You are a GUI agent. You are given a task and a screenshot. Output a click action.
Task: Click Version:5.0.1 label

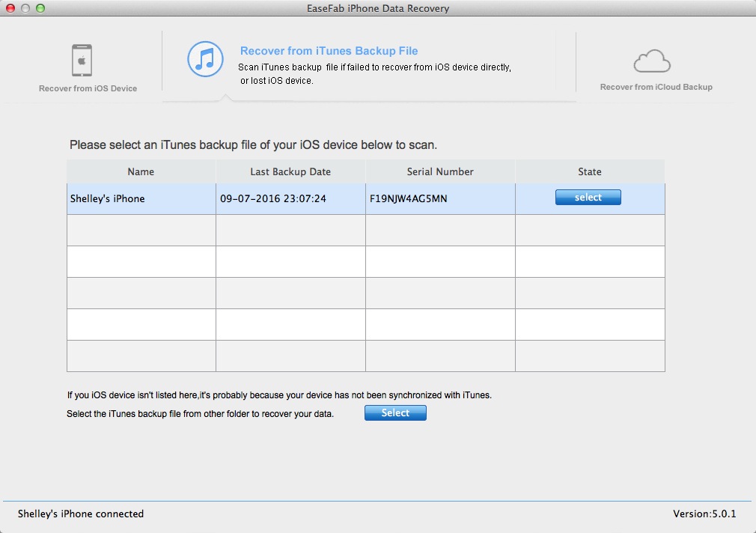pos(704,514)
